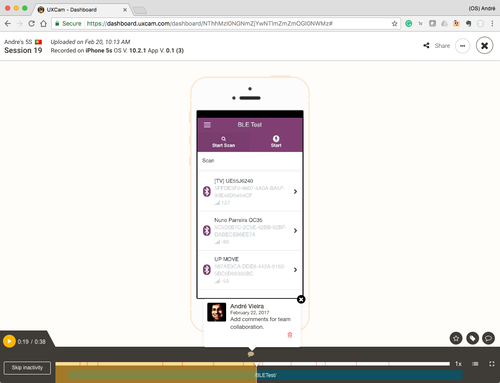The height and width of the screenshot is (383, 500).
Task: Click the Bluetooth icon for [TV] UE55J6240
Action: tap(207, 191)
